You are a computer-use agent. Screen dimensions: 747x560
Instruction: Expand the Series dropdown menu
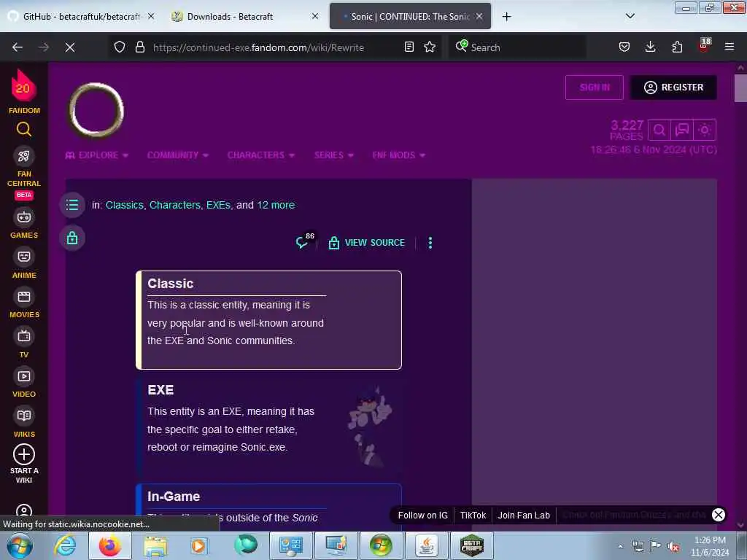pos(334,155)
